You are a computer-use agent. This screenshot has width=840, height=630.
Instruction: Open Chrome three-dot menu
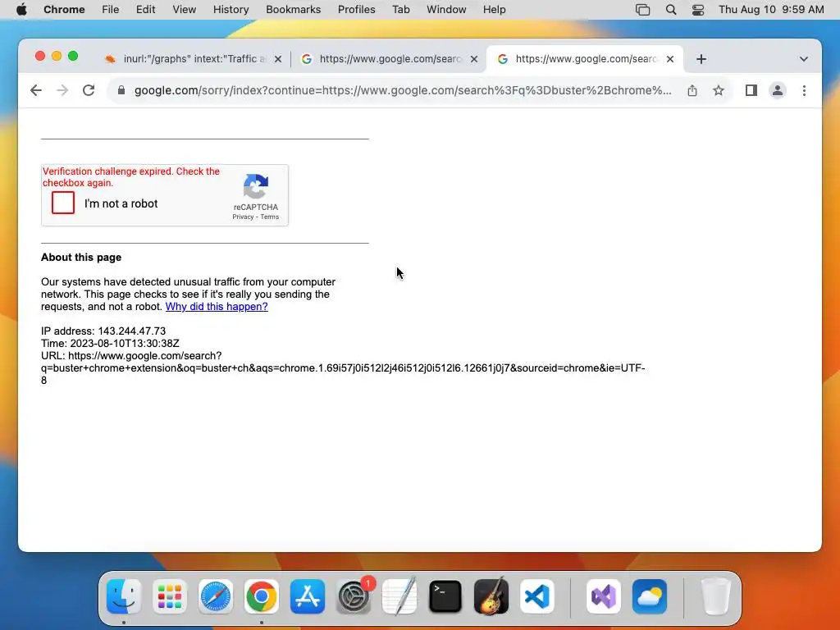[x=804, y=90]
